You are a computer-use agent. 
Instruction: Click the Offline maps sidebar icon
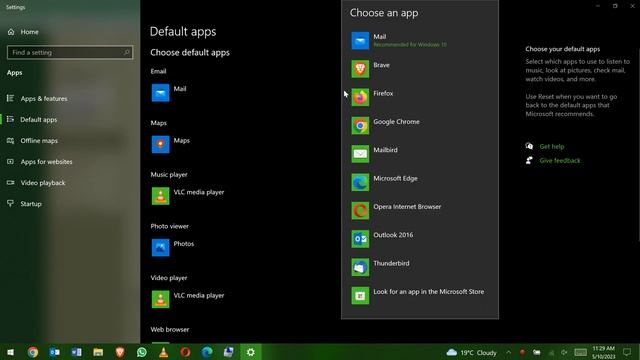pos(10,140)
